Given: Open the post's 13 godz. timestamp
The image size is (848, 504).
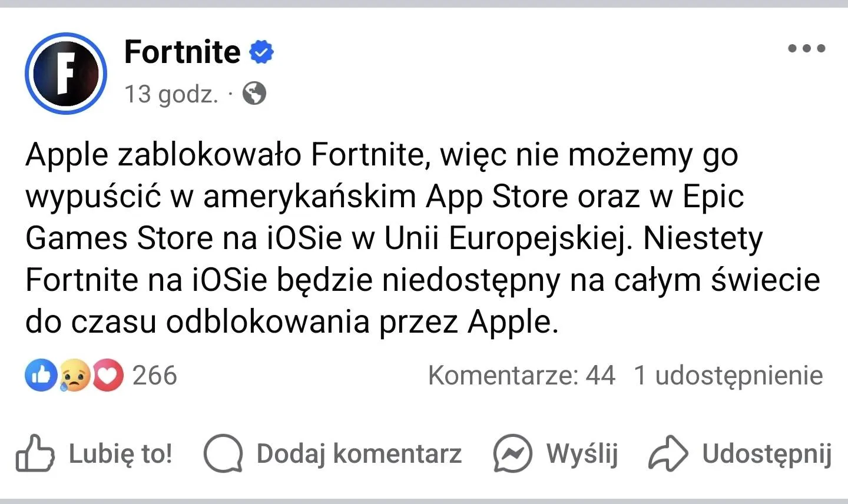Looking at the screenshot, I should tap(171, 94).
